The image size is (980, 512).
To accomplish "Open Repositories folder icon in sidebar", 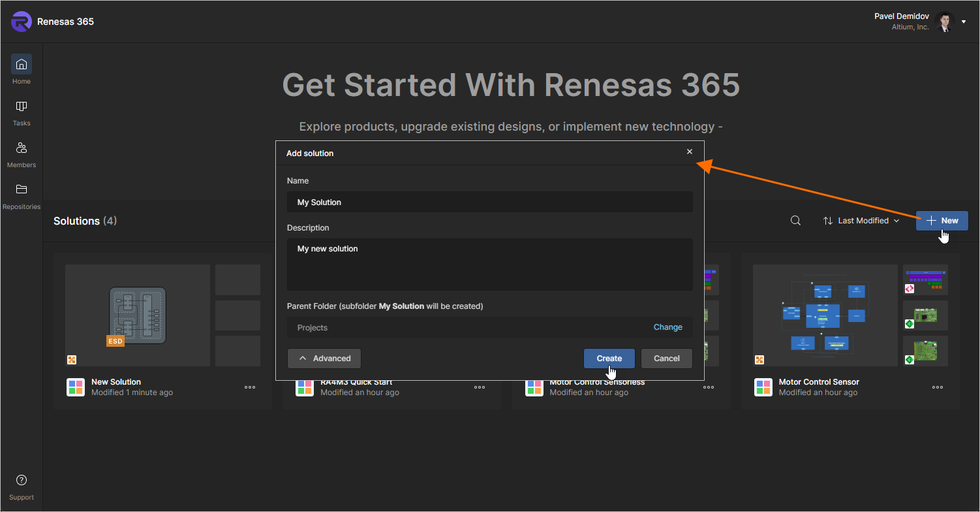I will (x=22, y=190).
